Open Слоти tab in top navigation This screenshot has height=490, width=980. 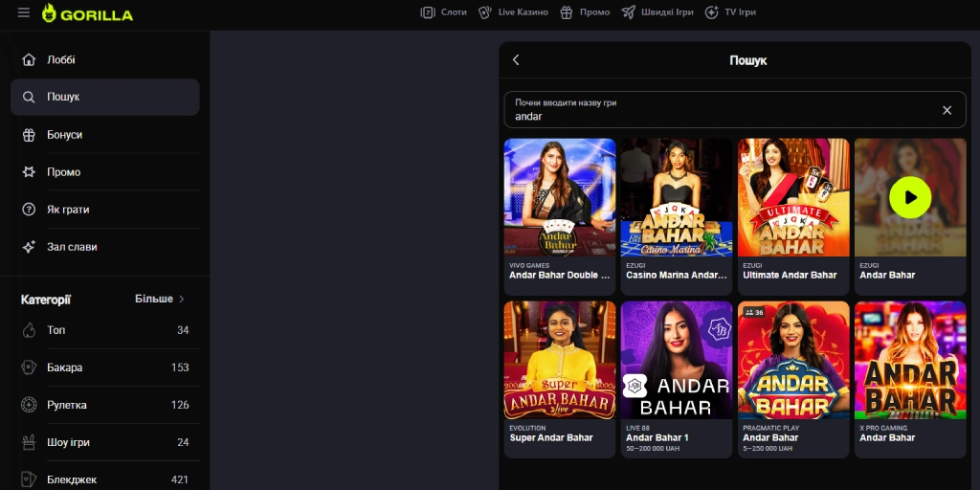coord(444,12)
